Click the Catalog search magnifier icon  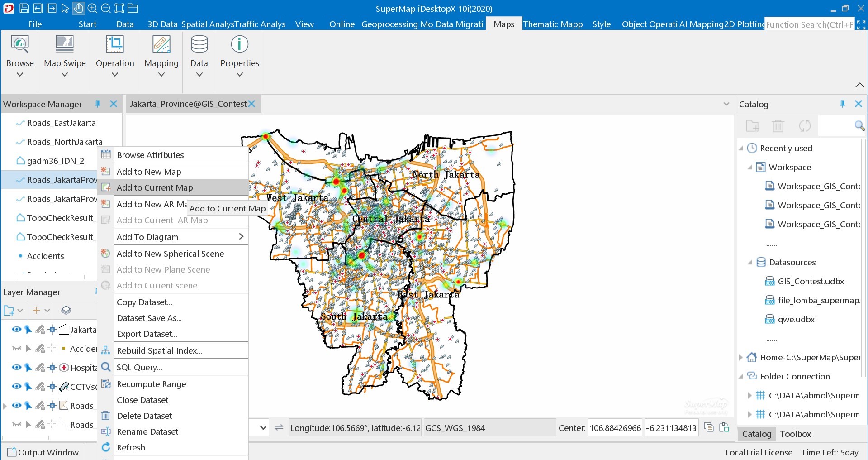point(859,126)
